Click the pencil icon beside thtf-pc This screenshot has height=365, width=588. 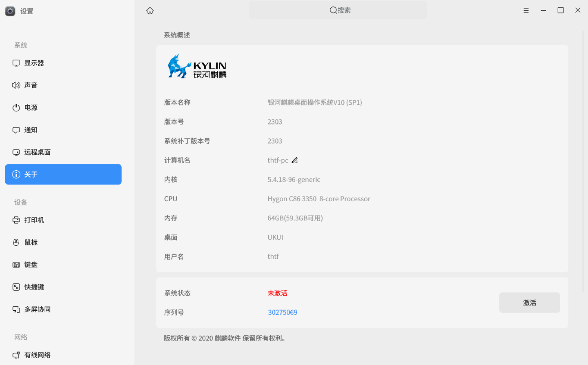294,160
